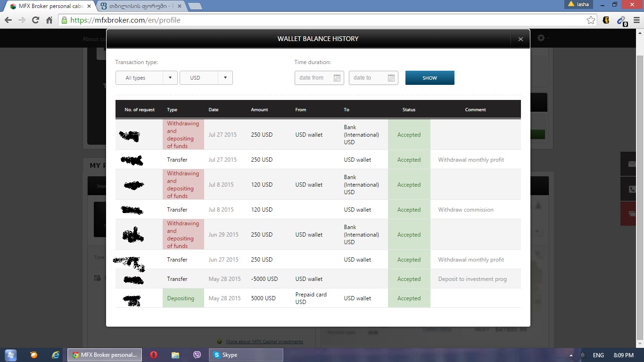
Task: Open a new browser tab
Action: pos(195,6)
